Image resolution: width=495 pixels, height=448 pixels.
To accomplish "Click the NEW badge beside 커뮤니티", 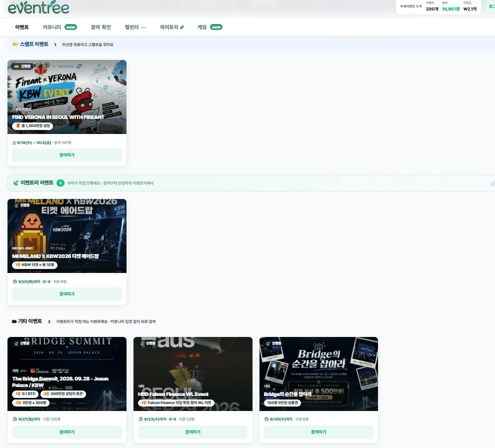I will pyautogui.click(x=70, y=27).
